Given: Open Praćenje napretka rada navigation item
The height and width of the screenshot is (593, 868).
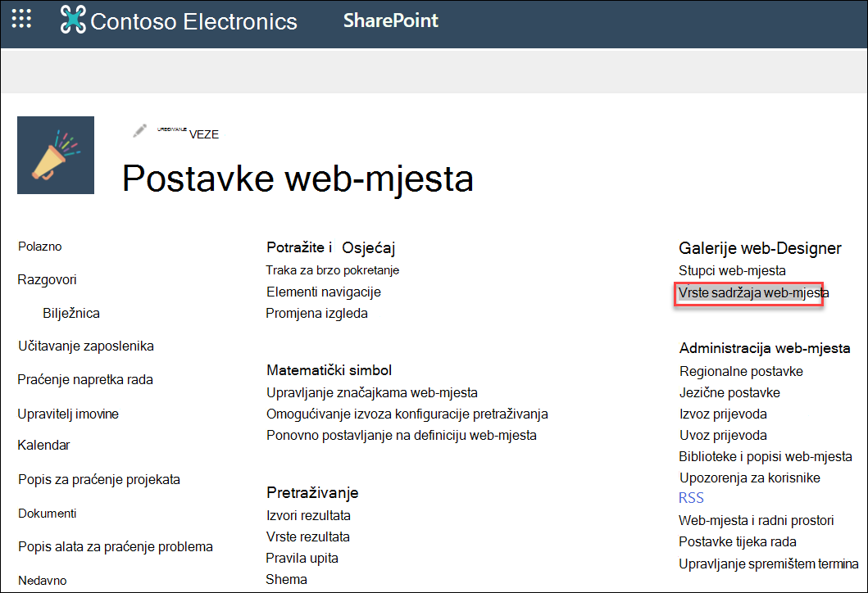Looking at the screenshot, I should coord(85,380).
